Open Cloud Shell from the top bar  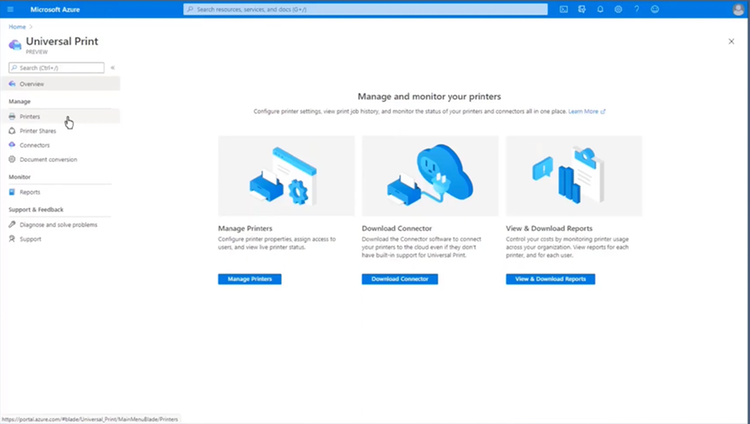tap(564, 9)
